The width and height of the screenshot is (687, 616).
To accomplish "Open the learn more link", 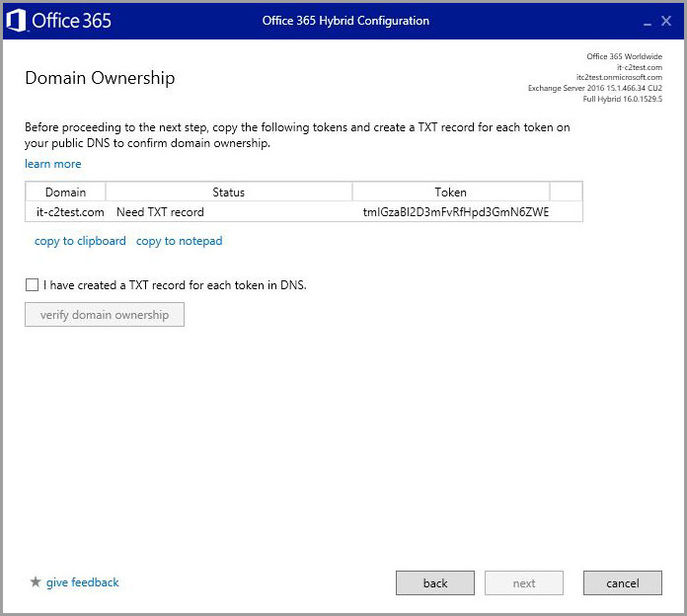I will (53, 164).
